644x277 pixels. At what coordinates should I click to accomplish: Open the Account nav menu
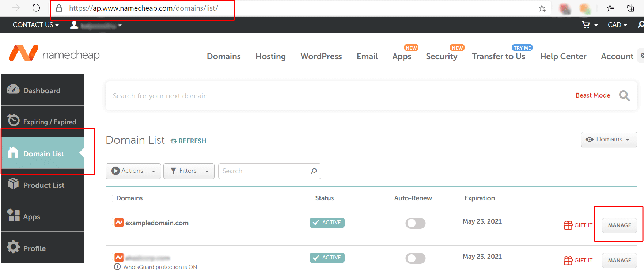point(617,56)
